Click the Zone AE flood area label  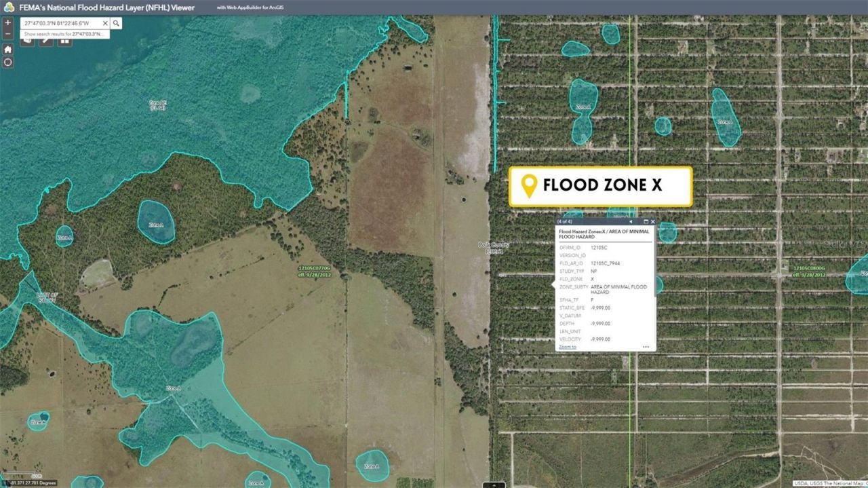[x=157, y=105]
